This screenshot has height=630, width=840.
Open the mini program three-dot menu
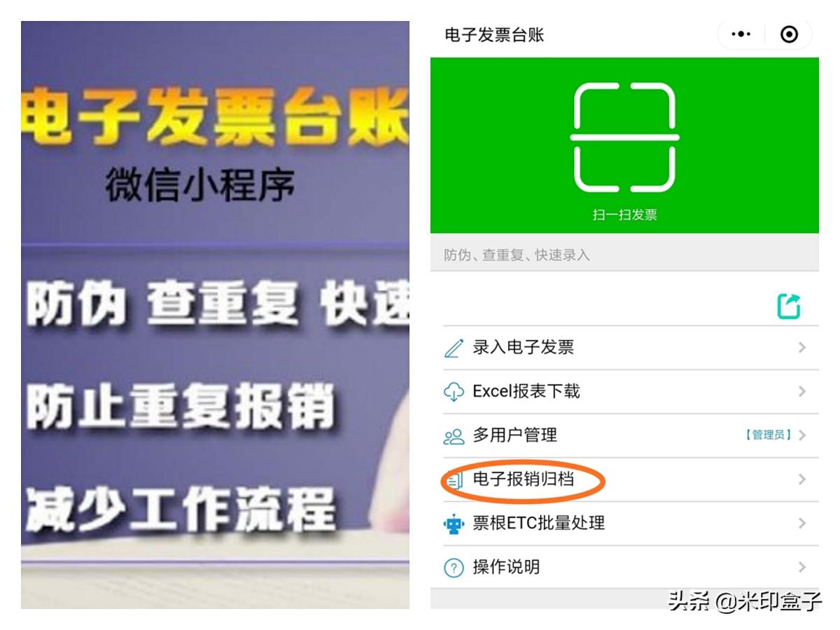coord(741,34)
